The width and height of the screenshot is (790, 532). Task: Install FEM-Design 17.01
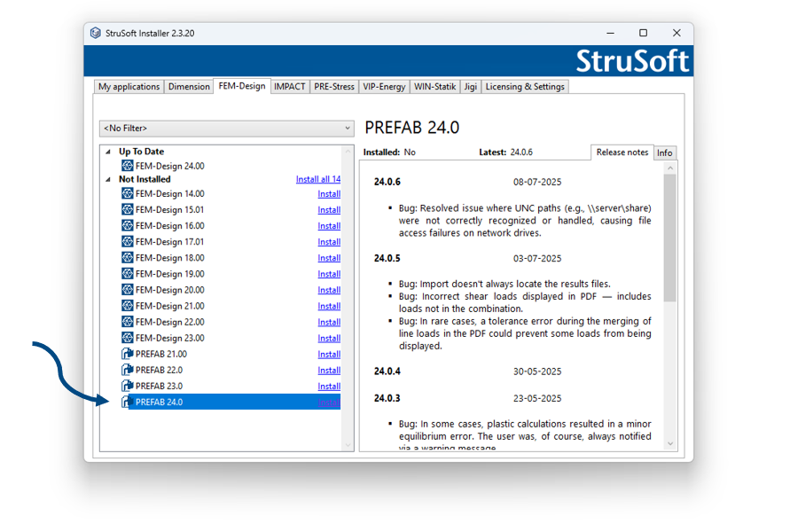[329, 242]
